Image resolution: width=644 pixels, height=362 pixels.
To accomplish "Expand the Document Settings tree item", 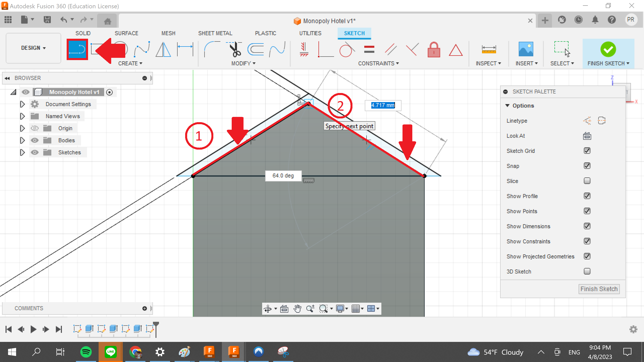I will [x=22, y=104].
